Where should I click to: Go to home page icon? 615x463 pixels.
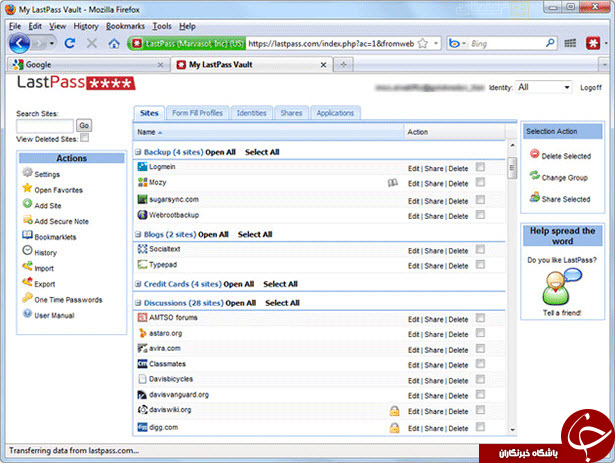click(114, 43)
